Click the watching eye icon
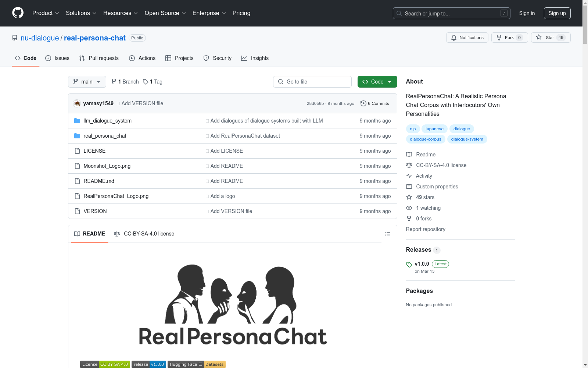This screenshot has width=588, height=368. [x=409, y=208]
